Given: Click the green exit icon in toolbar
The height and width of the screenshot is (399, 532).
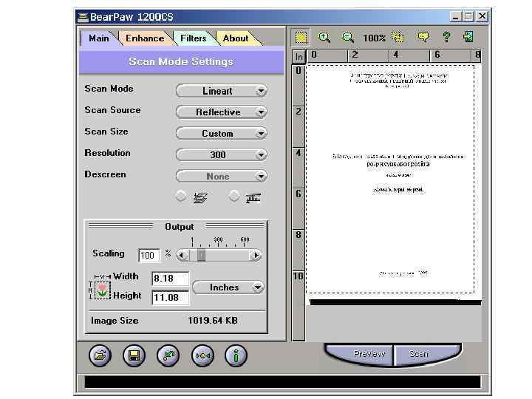Looking at the screenshot, I should 468,37.
